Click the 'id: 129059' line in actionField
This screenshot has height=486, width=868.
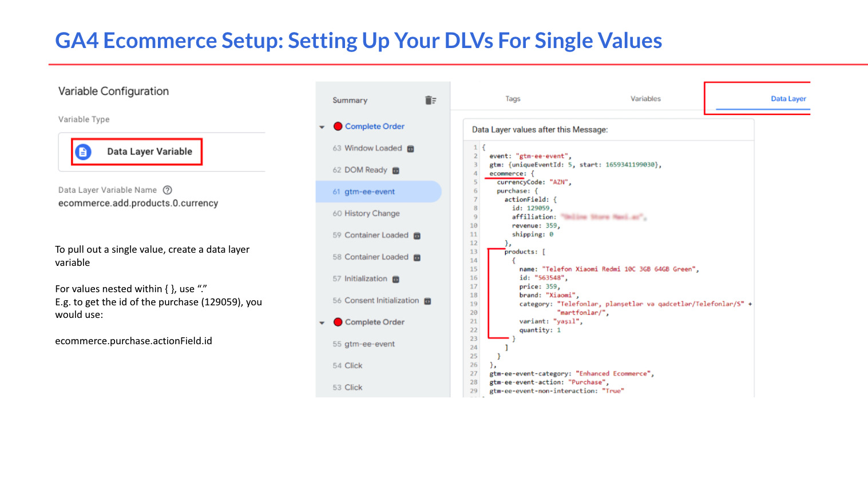coord(532,208)
